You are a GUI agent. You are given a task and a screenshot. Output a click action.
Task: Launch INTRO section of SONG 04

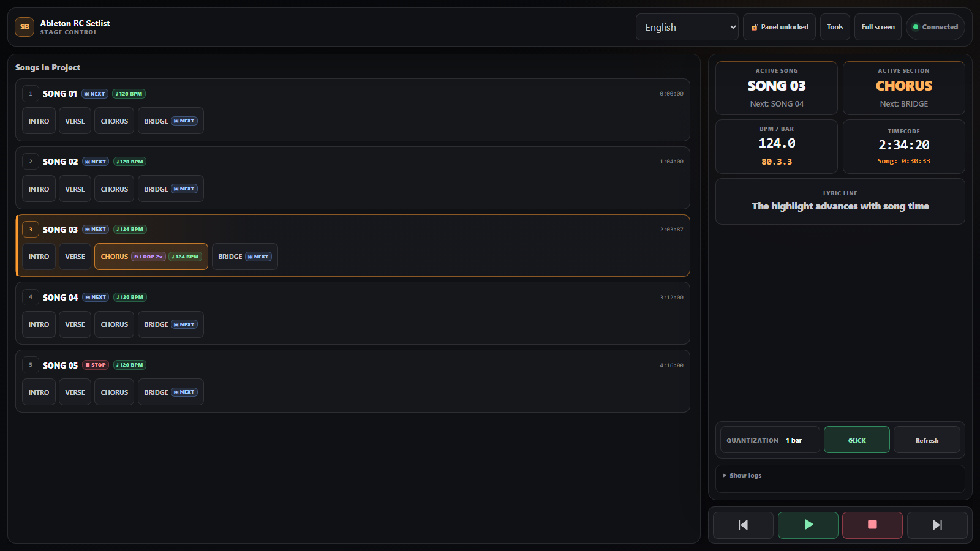pyautogui.click(x=39, y=324)
